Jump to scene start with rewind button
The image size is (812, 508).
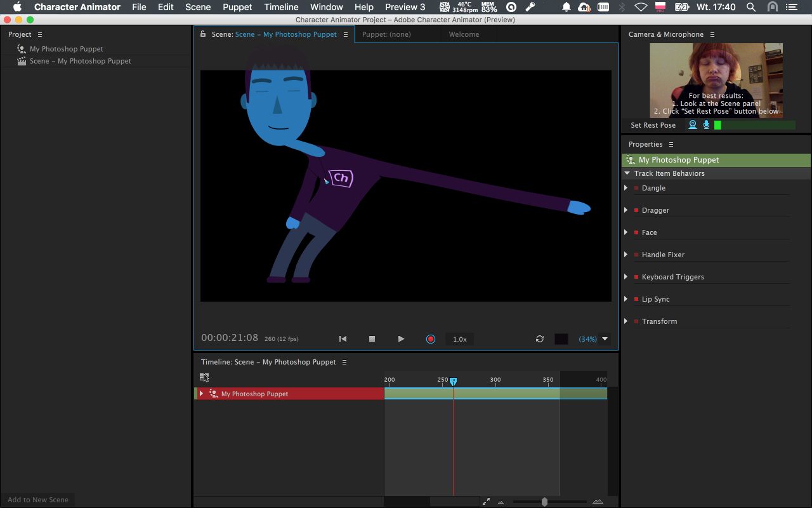pos(343,339)
